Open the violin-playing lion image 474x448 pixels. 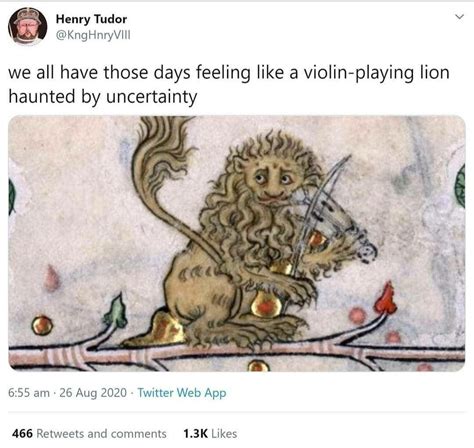click(237, 243)
